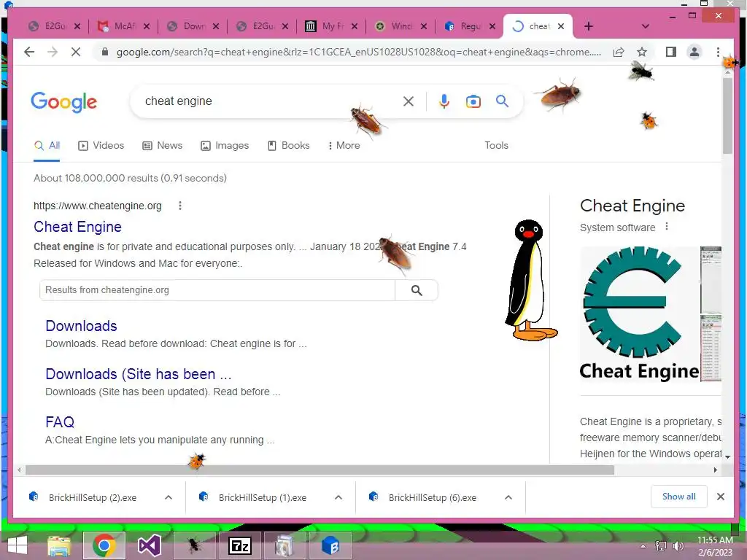Open File Explorer from the taskbar

click(x=59, y=545)
